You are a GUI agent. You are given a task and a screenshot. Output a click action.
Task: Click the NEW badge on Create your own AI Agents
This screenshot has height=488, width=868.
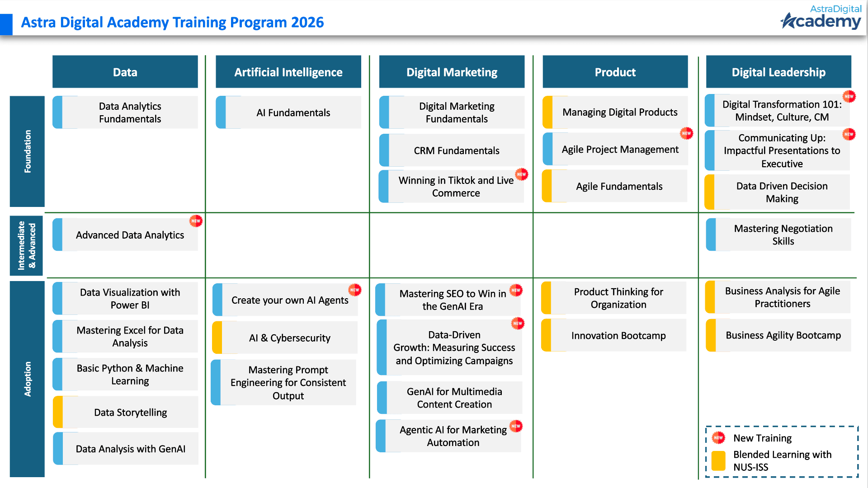354,290
